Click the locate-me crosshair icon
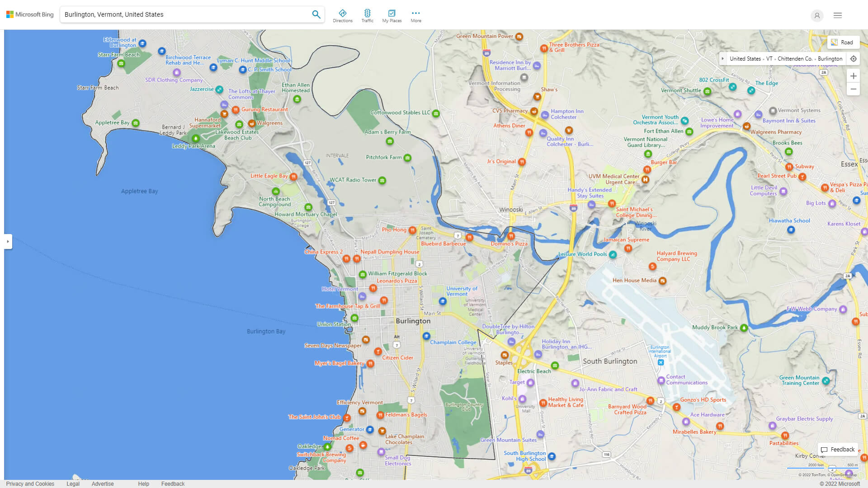The width and height of the screenshot is (868, 488). pos(854,59)
